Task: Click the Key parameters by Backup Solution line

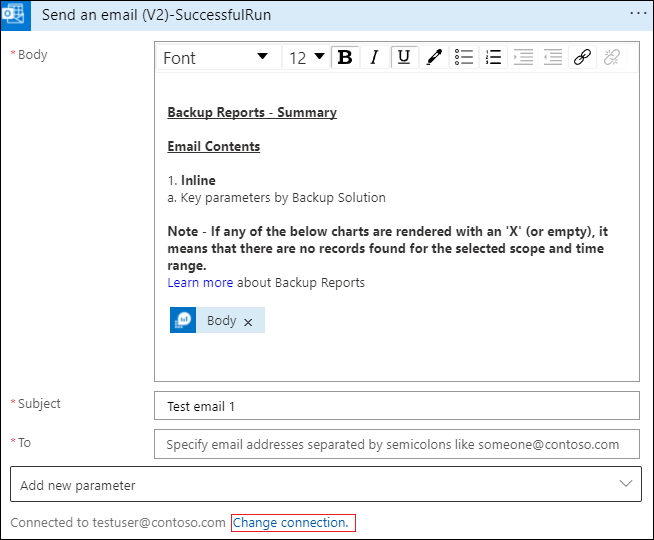Action: [x=277, y=198]
